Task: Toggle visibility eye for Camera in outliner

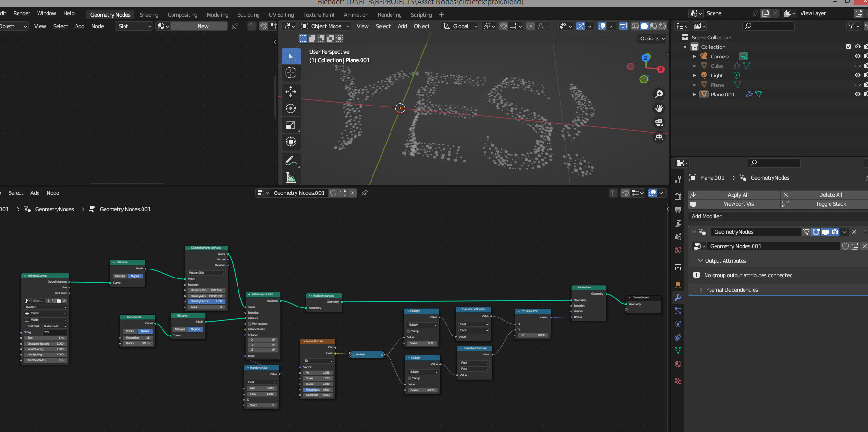Action: 858,56
